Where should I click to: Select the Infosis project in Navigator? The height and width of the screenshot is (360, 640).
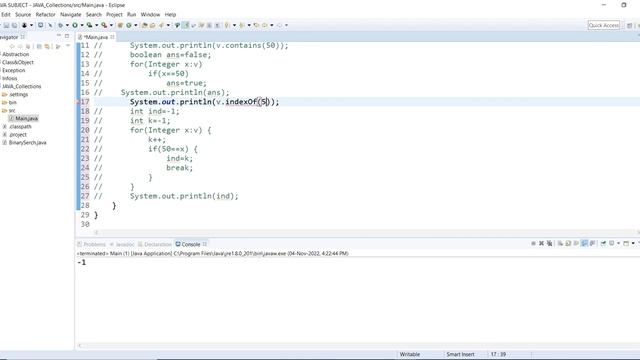(9, 78)
